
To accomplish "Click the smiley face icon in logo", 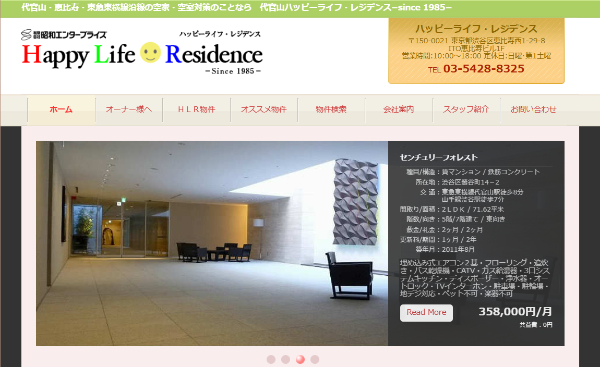I will click(150, 53).
